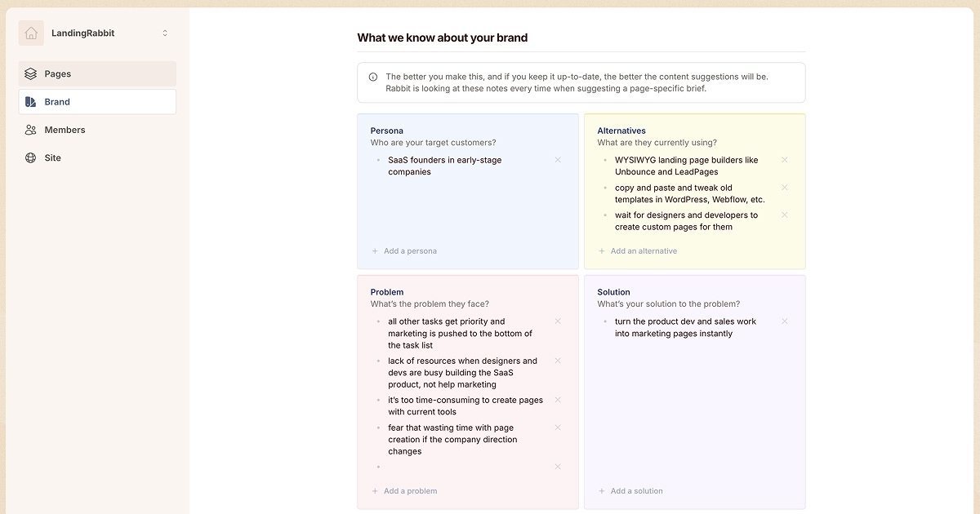
Task: Remove the lack of resources problem
Action: click(x=558, y=361)
